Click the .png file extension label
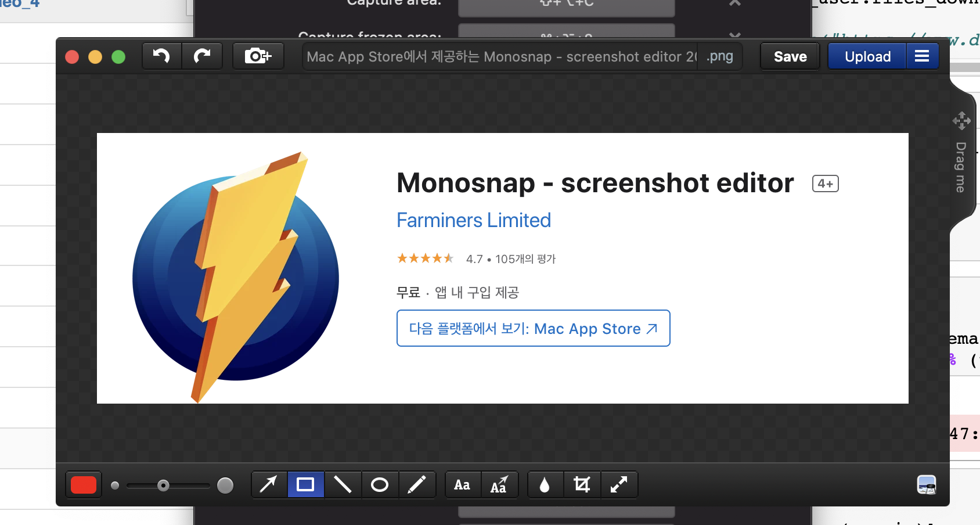This screenshot has height=525, width=980. click(x=720, y=56)
